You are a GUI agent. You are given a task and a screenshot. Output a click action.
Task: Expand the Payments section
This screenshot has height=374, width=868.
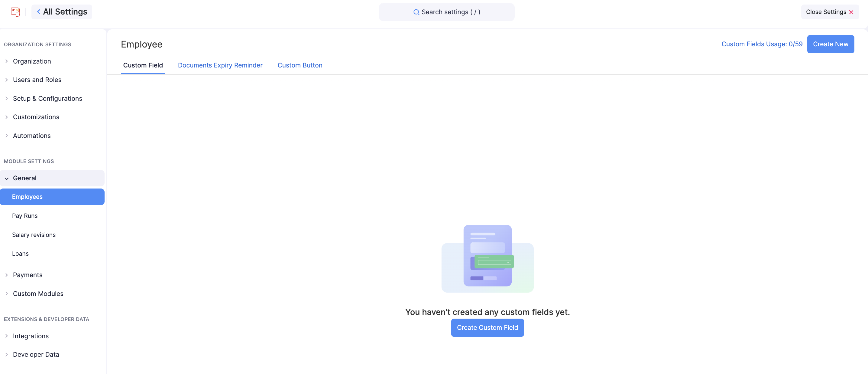click(28, 275)
